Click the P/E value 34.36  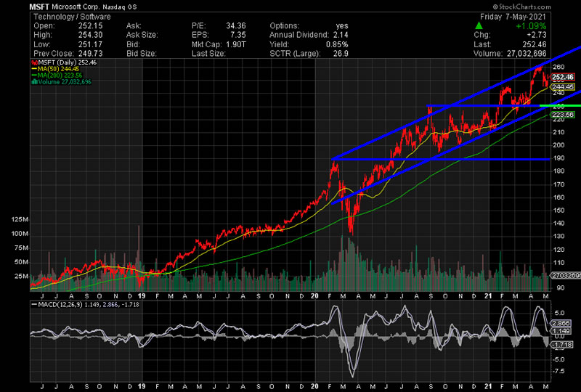tap(236, 26)
